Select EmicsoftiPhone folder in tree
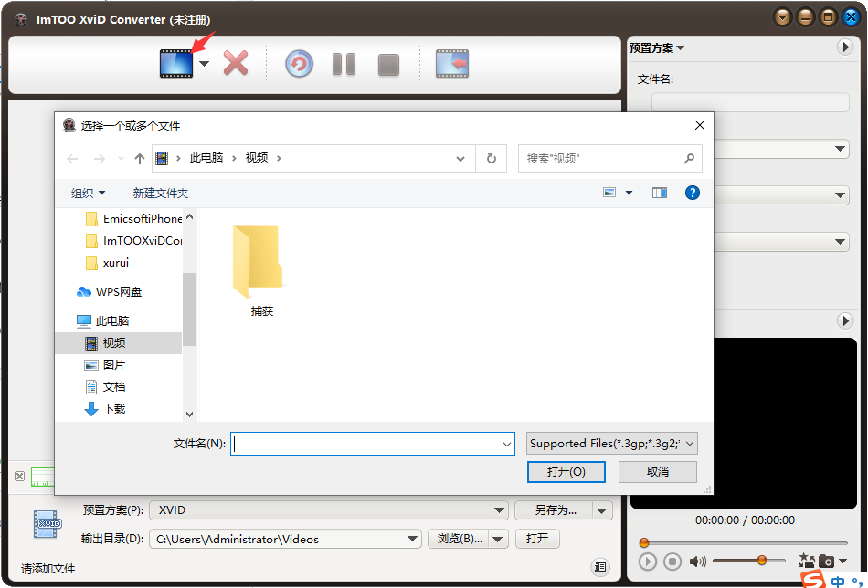868x588 pixels. coord(134,219)
